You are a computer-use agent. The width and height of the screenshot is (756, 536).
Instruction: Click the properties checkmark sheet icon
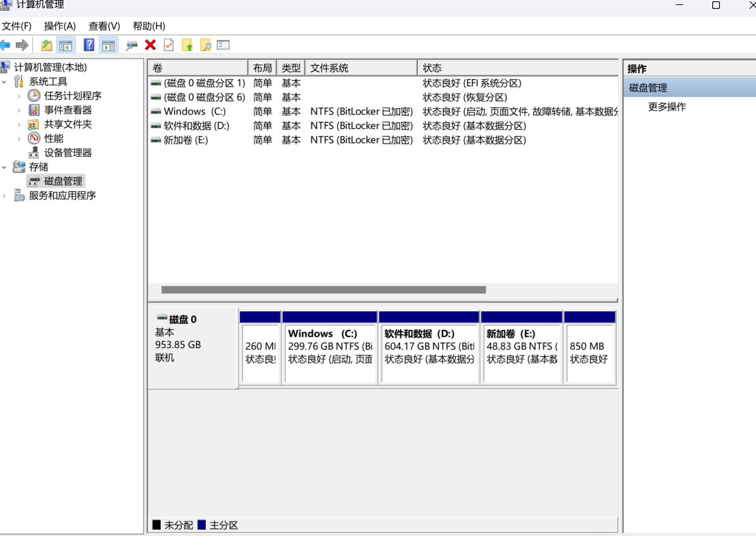(x=169, y=46)
